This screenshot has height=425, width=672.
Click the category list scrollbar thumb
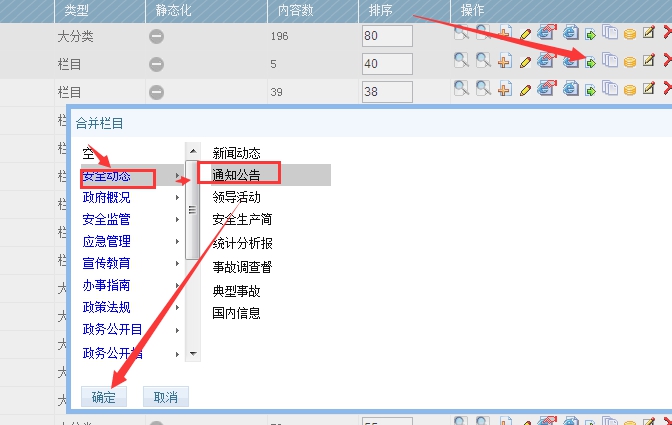coord(190,210)
